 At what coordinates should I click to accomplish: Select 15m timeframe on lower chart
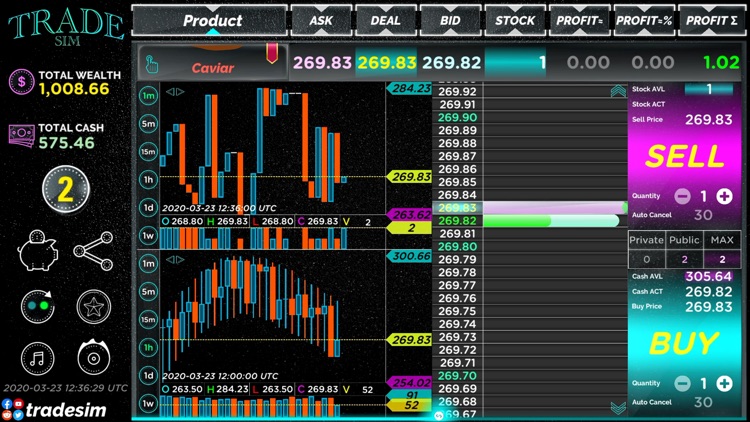pyautogui.click(x=148, y=320)
